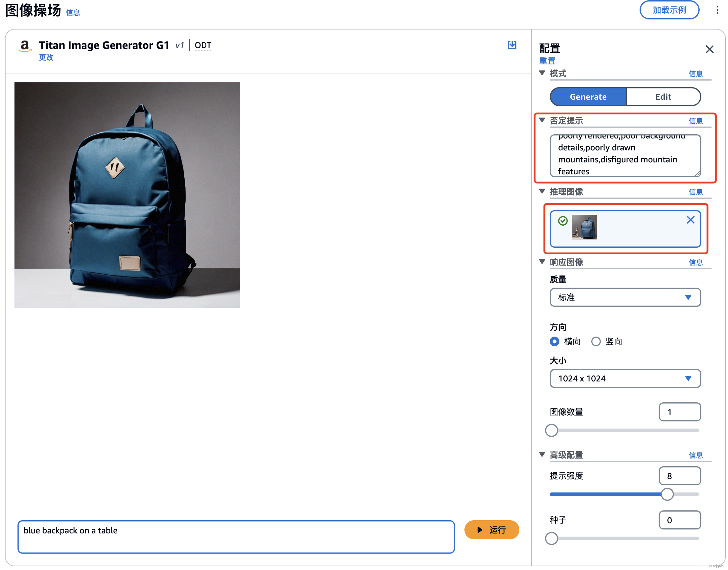This screenshot has width=728, height=570.
Task: Click the 加载示例 button
Action: [x=669, y=10]
